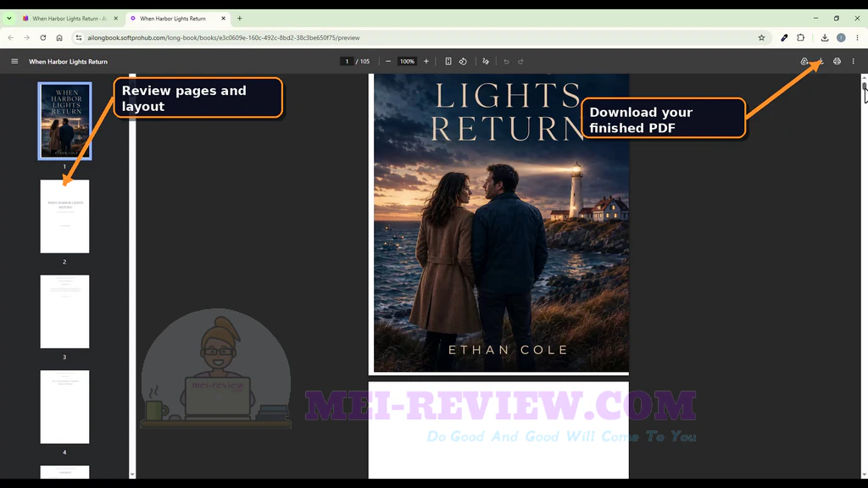This screenshot has width=868, height=488.
Task: Open the PDF viewer more actions menu
Action: tap(853, 61)
